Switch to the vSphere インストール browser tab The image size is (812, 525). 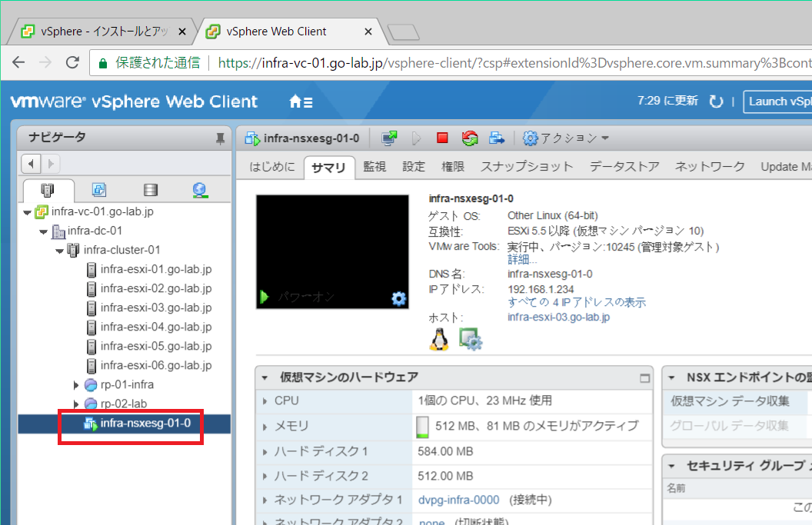pyautogui.click(x=104, y=32)
